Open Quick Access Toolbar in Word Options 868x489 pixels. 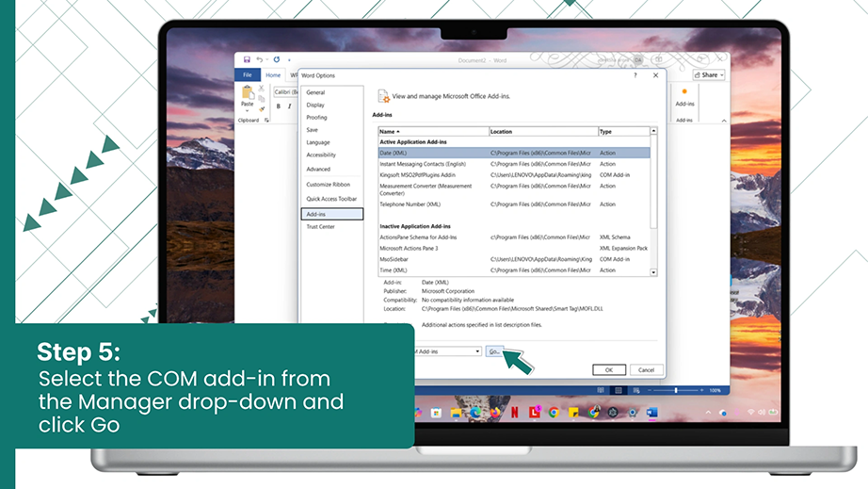(x=331, y=199)
